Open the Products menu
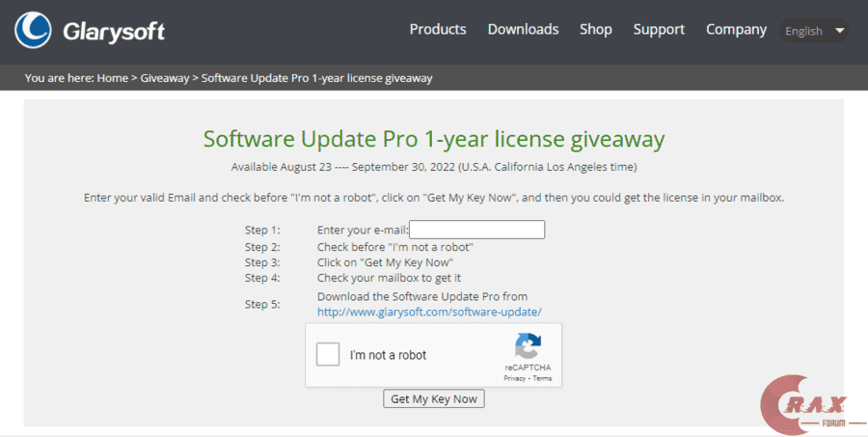 coord(438,30)
